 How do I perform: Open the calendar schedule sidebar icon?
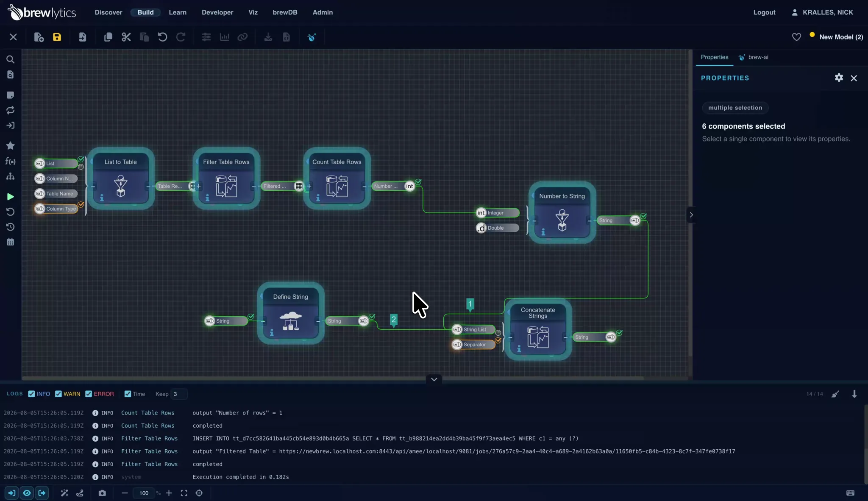(10, 242)
